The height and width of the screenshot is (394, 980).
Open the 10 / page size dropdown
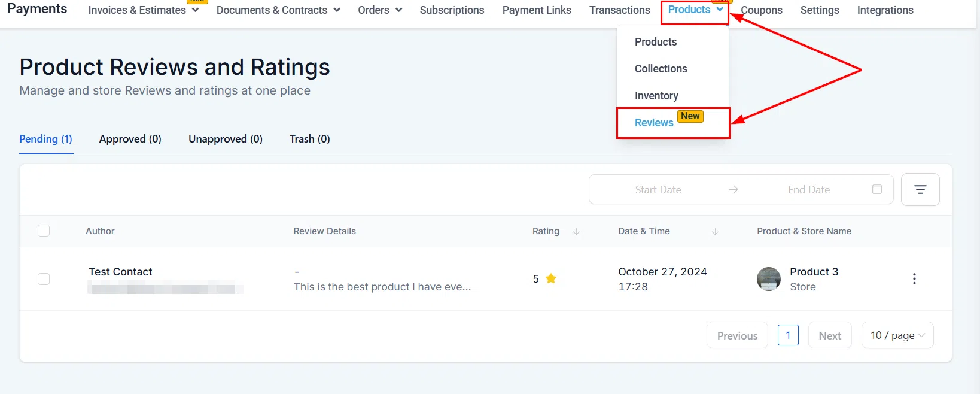point(897,335)
